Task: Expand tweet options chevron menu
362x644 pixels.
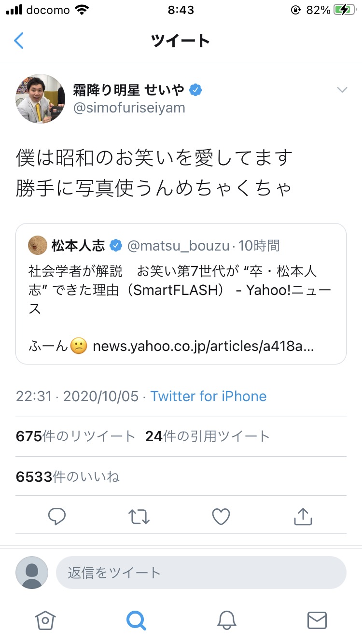Action: point(342,90)
